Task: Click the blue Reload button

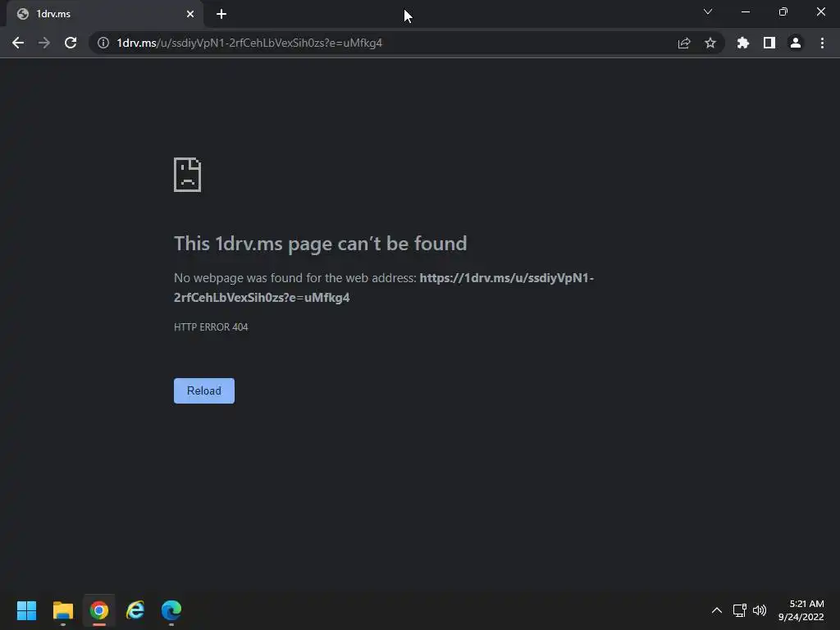Action: 204,390
